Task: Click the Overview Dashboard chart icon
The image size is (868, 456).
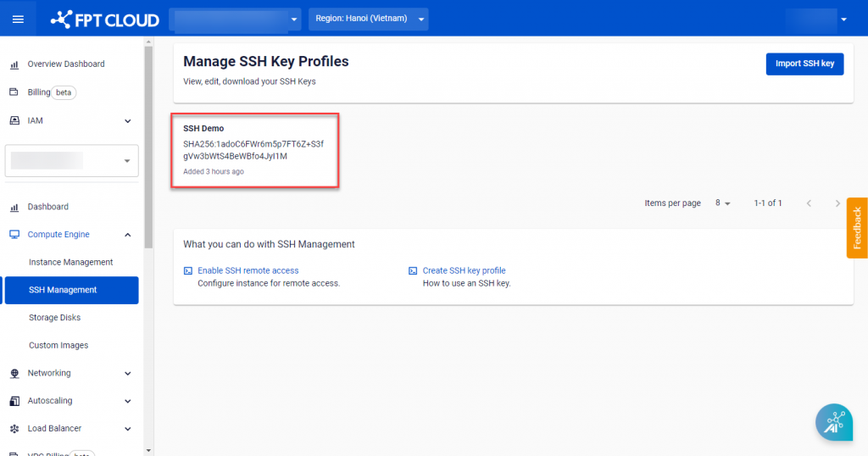Action: pyautogui.click(x=14, y=64)
